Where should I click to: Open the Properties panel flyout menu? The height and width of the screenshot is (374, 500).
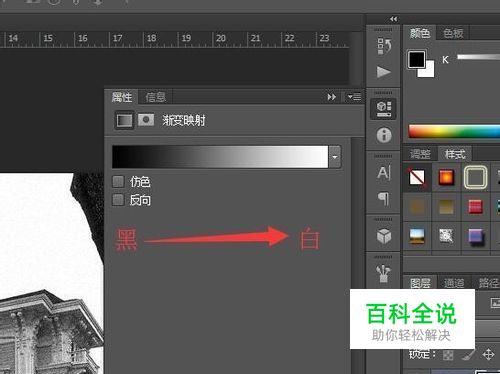coord(354,97)
